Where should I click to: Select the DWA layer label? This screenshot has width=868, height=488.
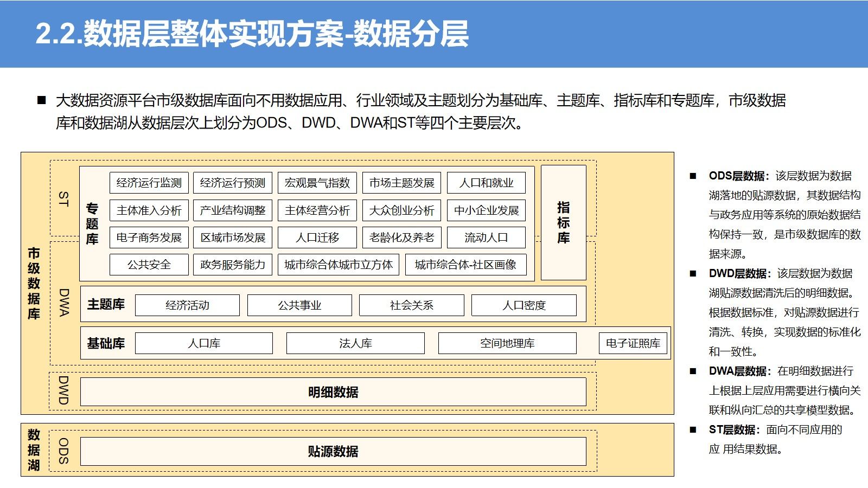tap(64, 303)
